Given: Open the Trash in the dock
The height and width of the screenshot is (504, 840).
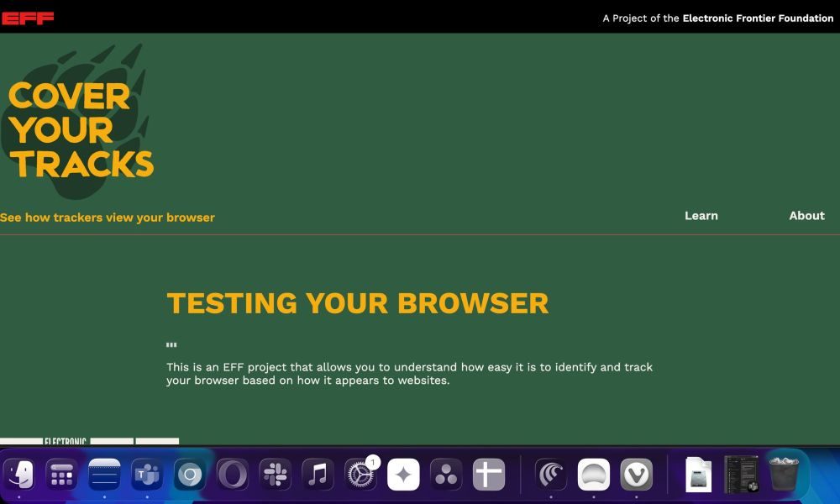Looking at the screenshot, I should pos(784,475).
